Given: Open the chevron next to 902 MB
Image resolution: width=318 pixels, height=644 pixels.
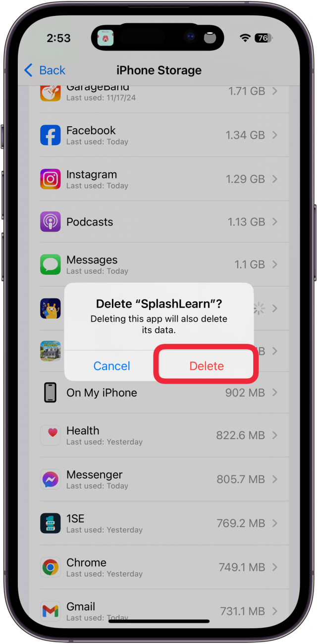Looking at the screenshot, I should point(275,393).
